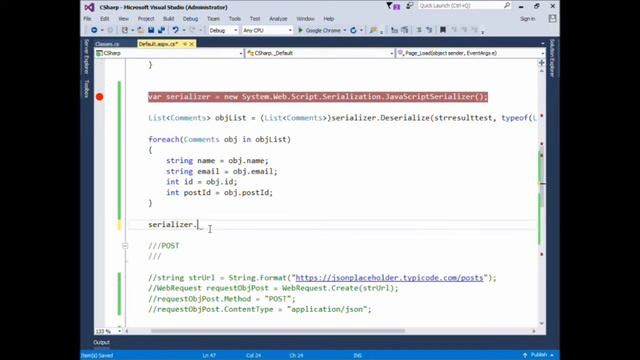Expand the Navigate Backward history dropdown arrow
Viewport: 640px width, 360px height.
click(x=102, y=31)
